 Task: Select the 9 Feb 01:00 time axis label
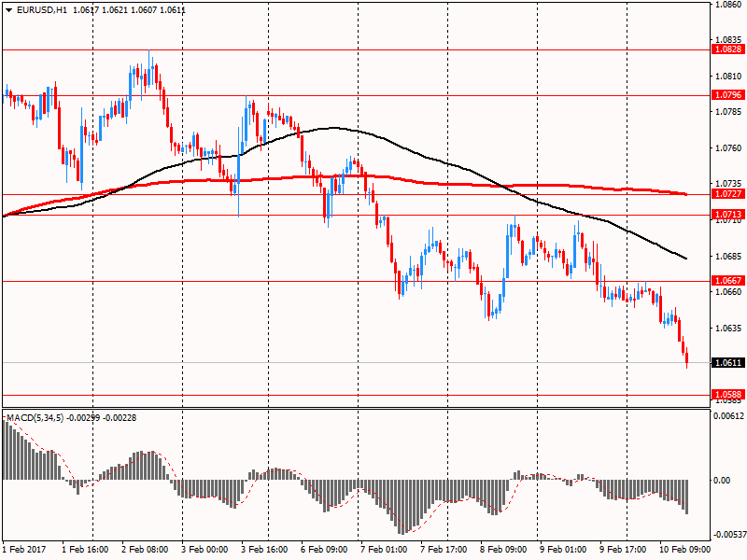[563, 549]
